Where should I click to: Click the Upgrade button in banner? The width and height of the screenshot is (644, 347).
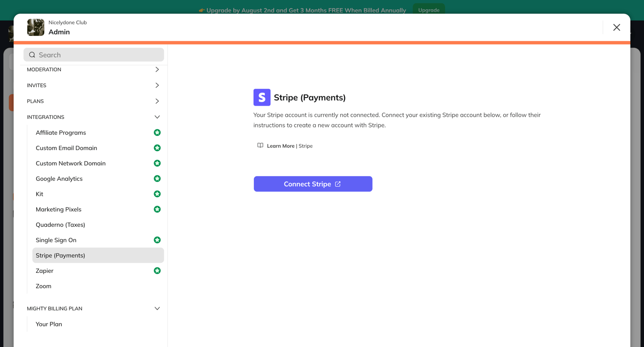point(429,10)
